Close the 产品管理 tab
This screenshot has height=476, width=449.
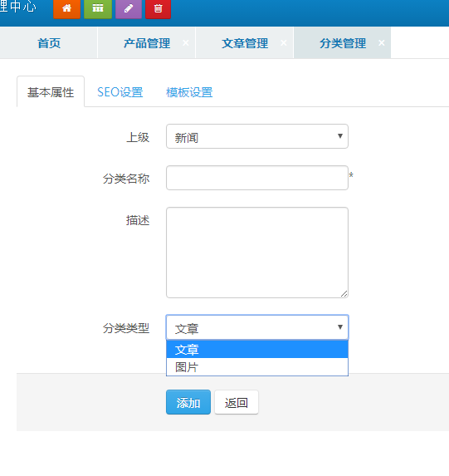[186, 43]
